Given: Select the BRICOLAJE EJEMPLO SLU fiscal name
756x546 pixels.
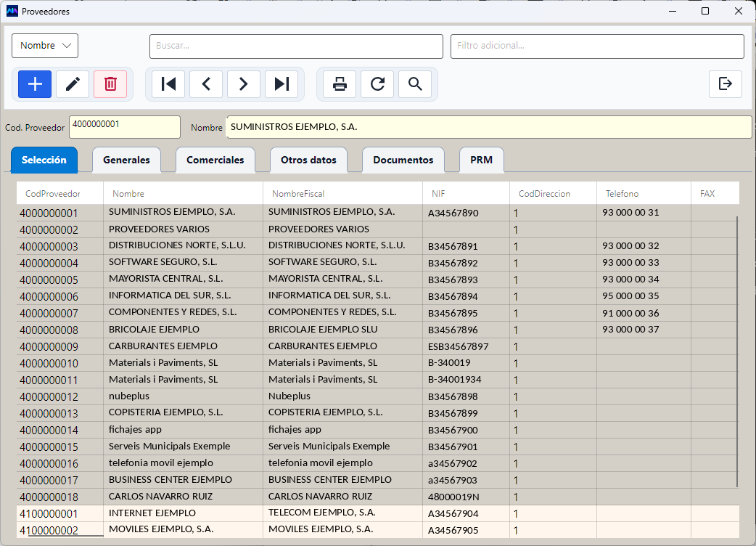Looking at the screenshot, I should tap(342, 330).
